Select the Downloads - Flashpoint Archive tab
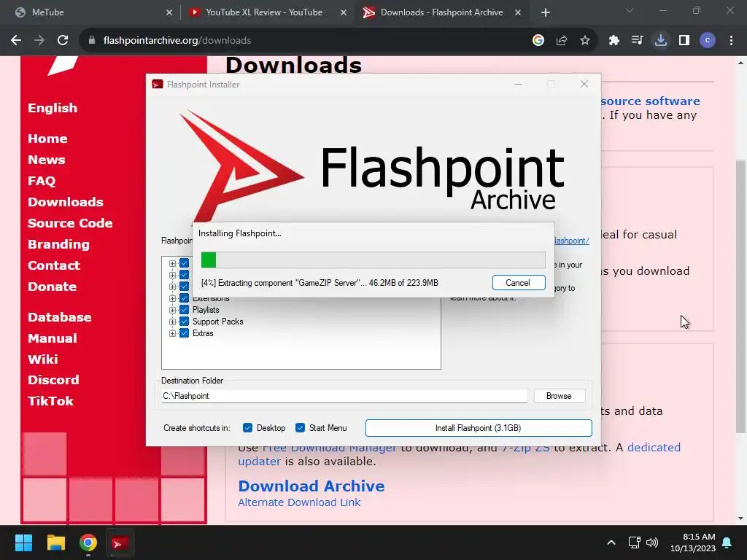The width and height of the screenshot is (747, 560). tap(441, 12)
